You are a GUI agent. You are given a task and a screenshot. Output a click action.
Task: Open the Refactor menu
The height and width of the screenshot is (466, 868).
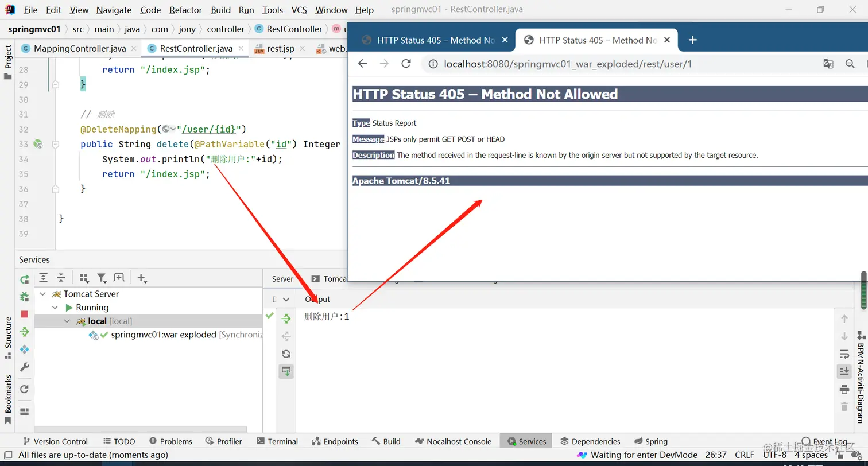click(x=185, y=10)
